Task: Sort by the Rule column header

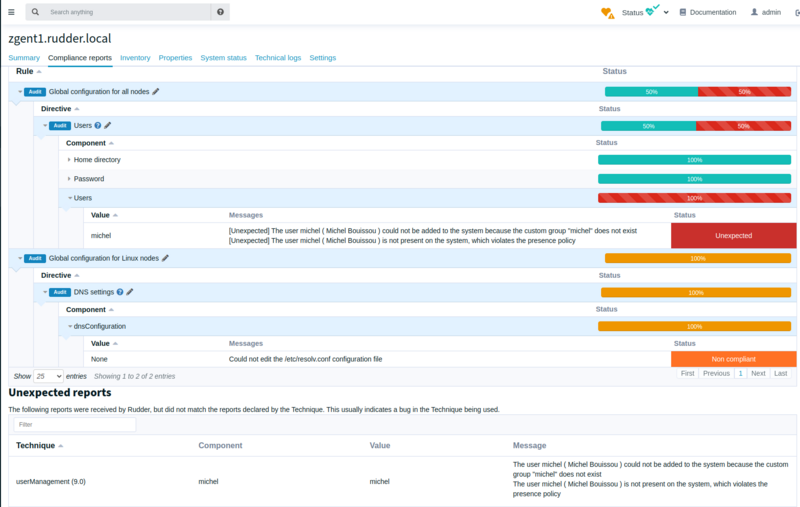Action: [x=29, y=71]
